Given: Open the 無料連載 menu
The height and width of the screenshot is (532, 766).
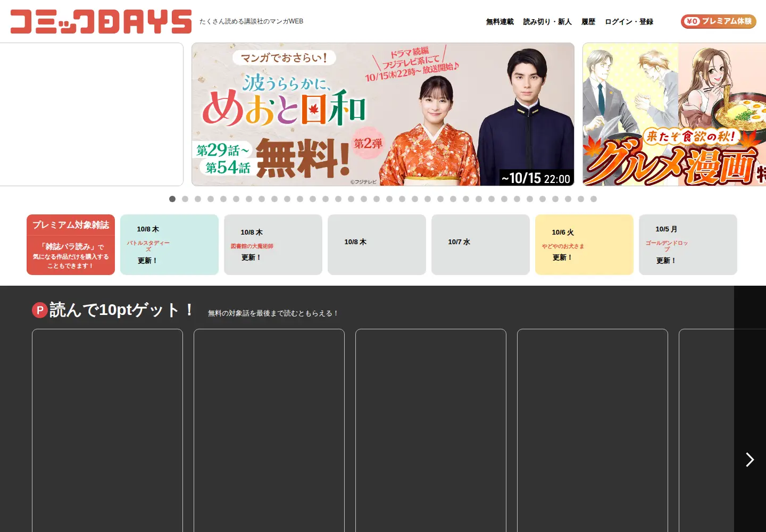Looking at the screenshot, I should point(500,22).
